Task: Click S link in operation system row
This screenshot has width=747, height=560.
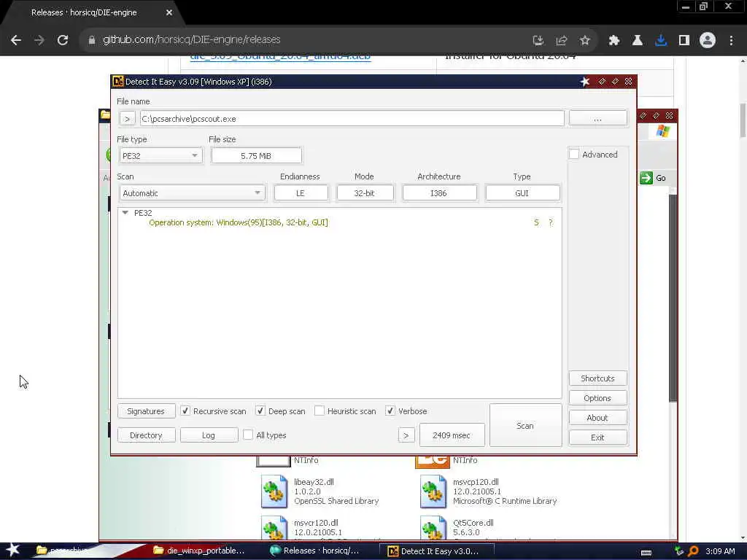Action: (x=536, y=222)
